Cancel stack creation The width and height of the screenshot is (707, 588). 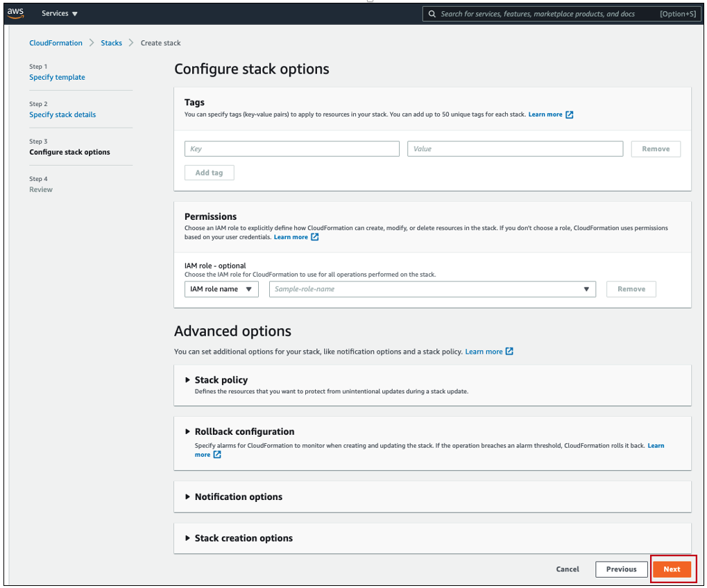click(x=568, y=569)
